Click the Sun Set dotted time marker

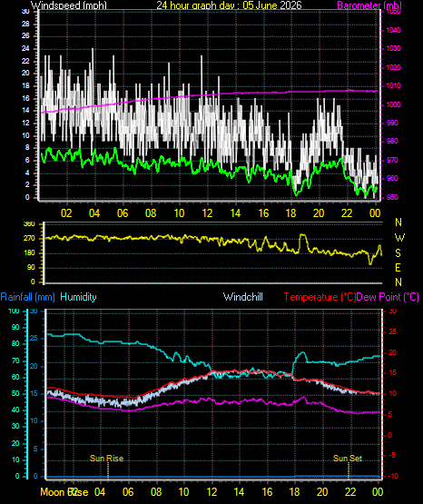coord(349,470)
